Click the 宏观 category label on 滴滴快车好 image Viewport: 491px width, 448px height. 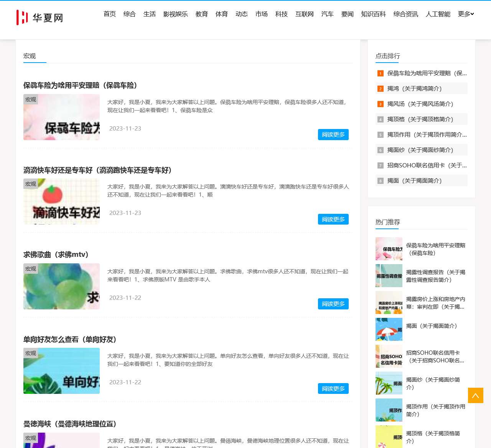tap(30, 183)
